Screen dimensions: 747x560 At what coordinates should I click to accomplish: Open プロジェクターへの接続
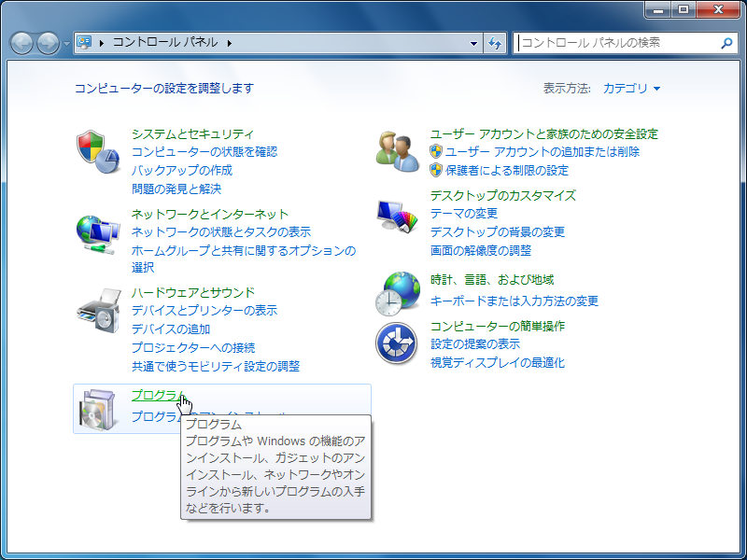(193, 347)
